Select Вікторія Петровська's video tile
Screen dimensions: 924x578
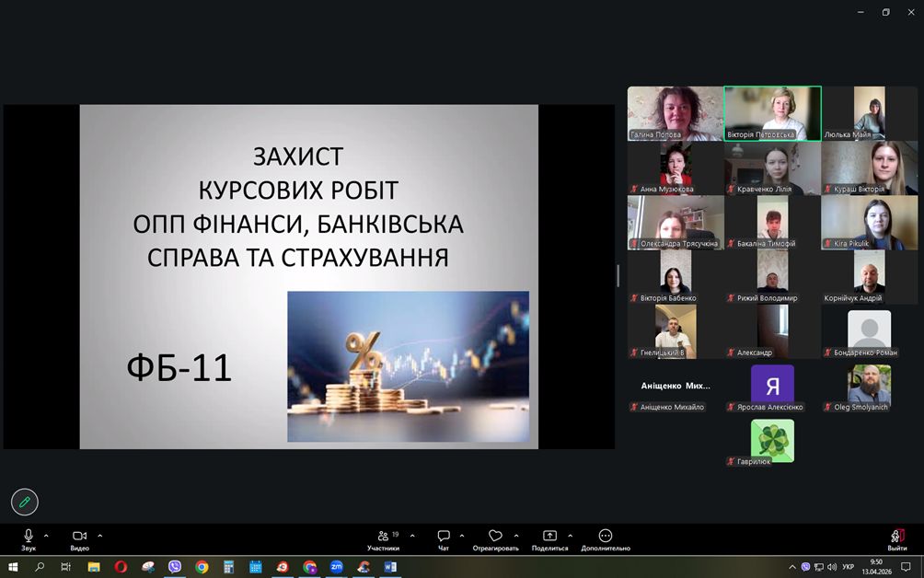(x=772, y=113)
